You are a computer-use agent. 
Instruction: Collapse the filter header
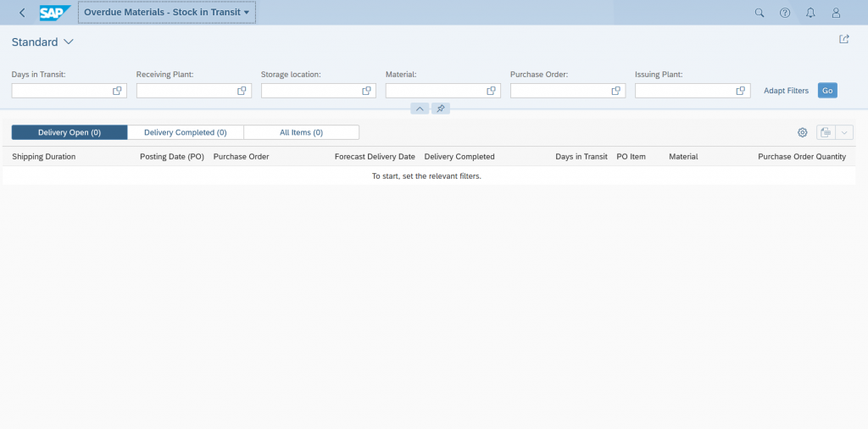(x=420, y=109)
